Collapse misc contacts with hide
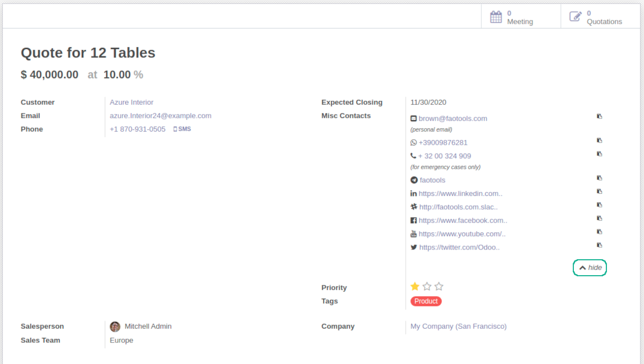Screen dimensions: 644x364 590,268
